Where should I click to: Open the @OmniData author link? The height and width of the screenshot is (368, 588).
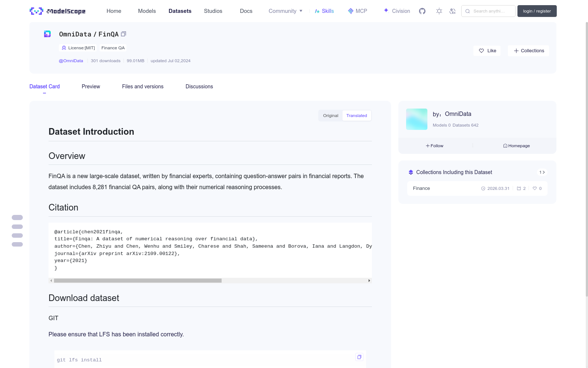tap(71, 61)
